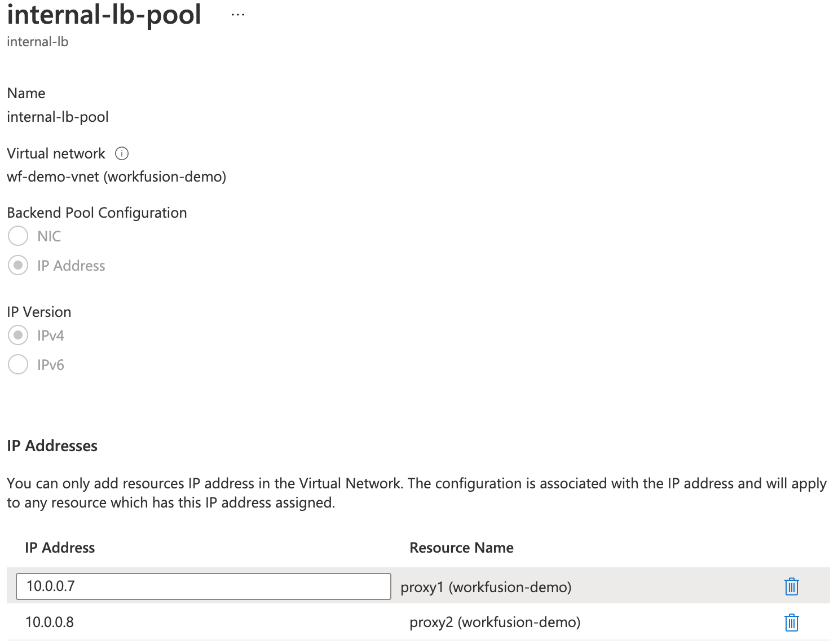Click the Backend Pool Configuration label

pos(97,213)
